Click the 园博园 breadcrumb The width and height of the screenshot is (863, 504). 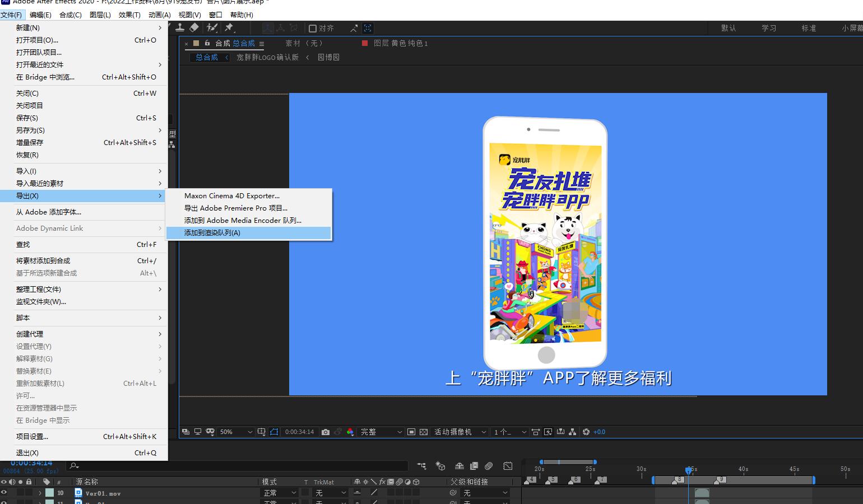click(x=328, y=57)
